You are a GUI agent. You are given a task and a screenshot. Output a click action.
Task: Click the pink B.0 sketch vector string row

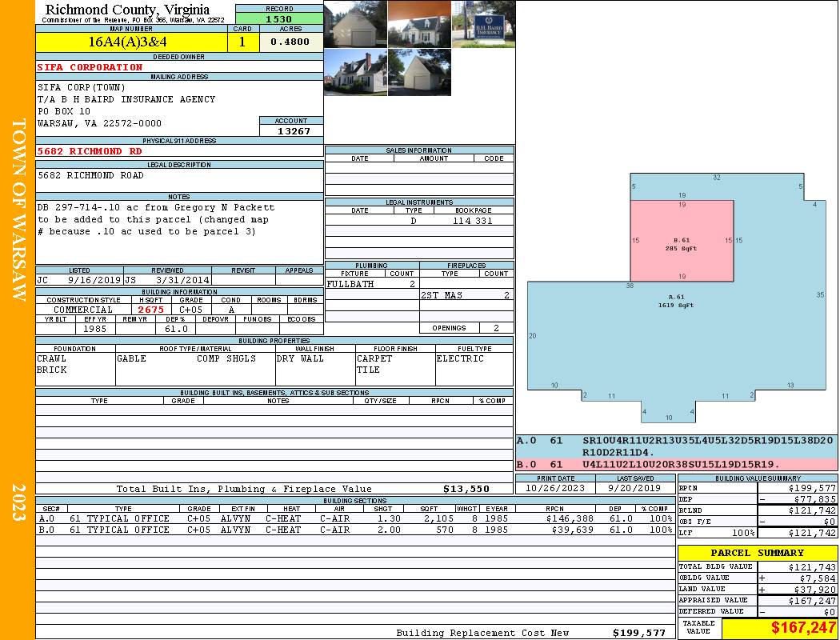[x=677, y=464]
